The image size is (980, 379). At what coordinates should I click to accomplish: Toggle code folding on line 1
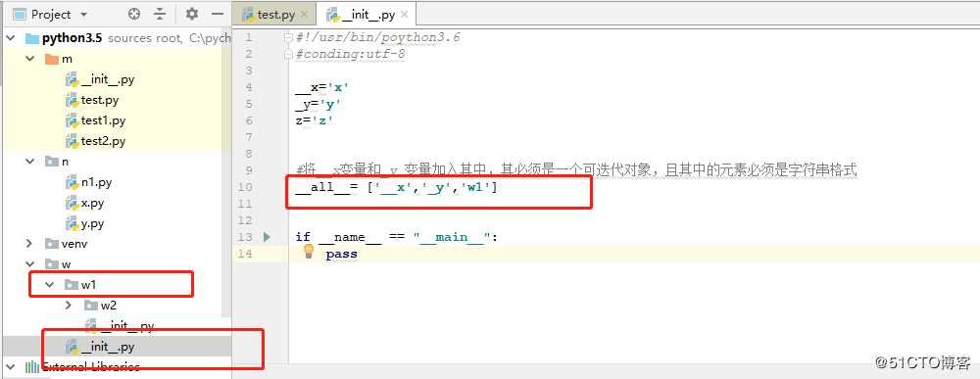click(x=288, y=37)
